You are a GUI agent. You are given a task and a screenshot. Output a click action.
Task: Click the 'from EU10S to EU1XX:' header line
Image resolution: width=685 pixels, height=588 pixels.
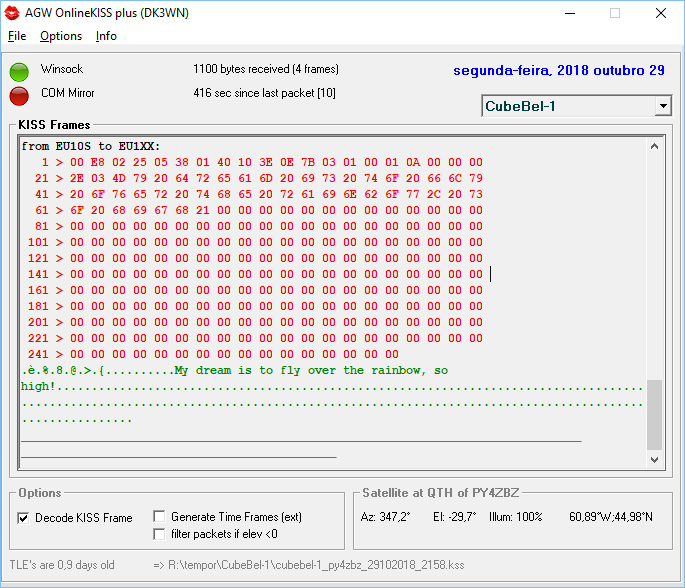[x=91, y=146]
